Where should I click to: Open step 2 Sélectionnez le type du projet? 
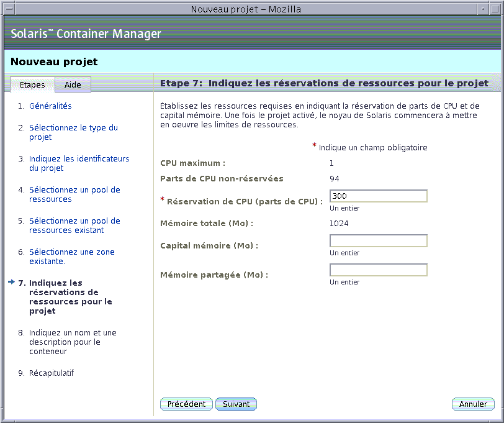click(x=73, y=132)
